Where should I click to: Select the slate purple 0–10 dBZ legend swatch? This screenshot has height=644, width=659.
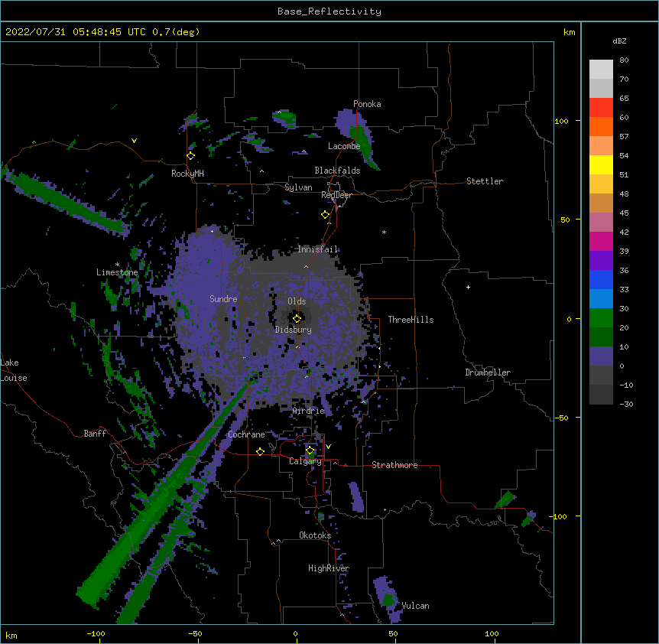(x=601, y=356)
